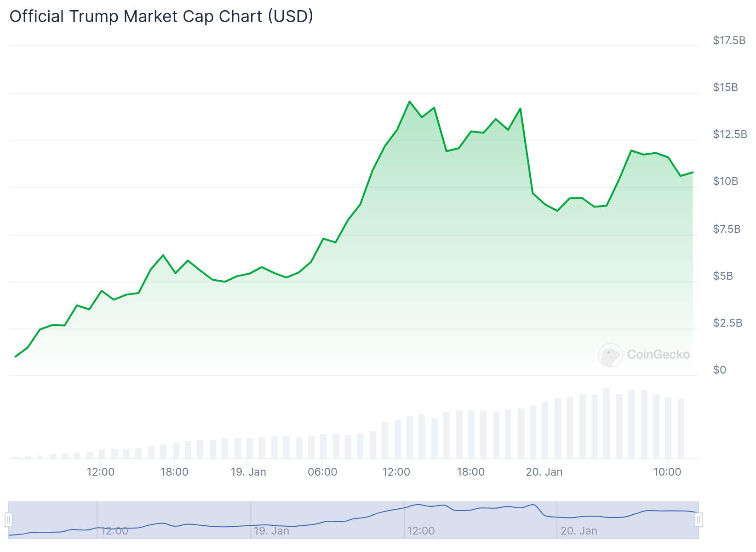Click the CoinGecko gecko logo icon
Viewport: 756px width, 552px height.
tap(610, 355)
